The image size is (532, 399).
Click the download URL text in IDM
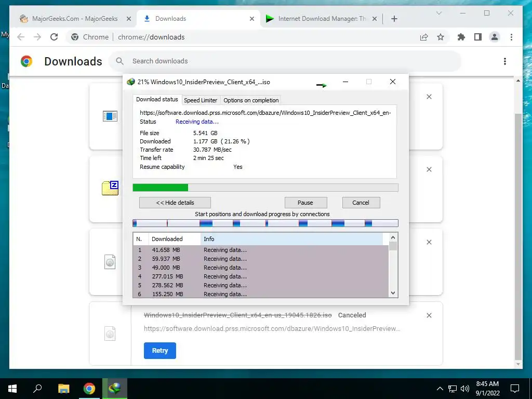coord(265,113)
